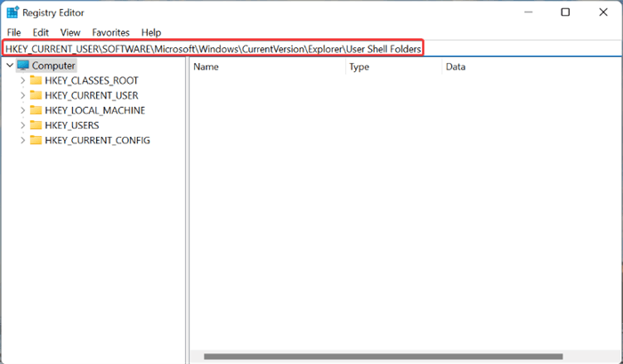
Task: Minimize the Registry Editor window
Action: click(528, 12)
